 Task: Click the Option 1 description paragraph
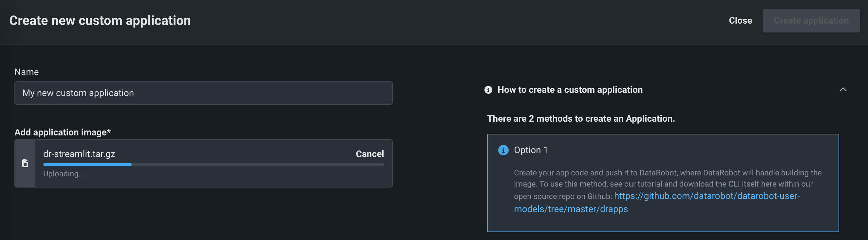tap(667, 178)
